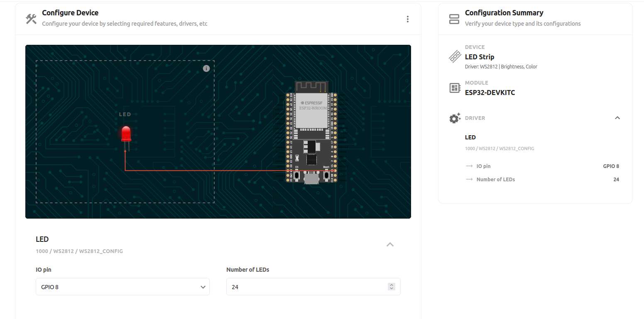This screenshot has height=319, width=644.
Task: Click the IO pin row in summary
Action: 542,166
